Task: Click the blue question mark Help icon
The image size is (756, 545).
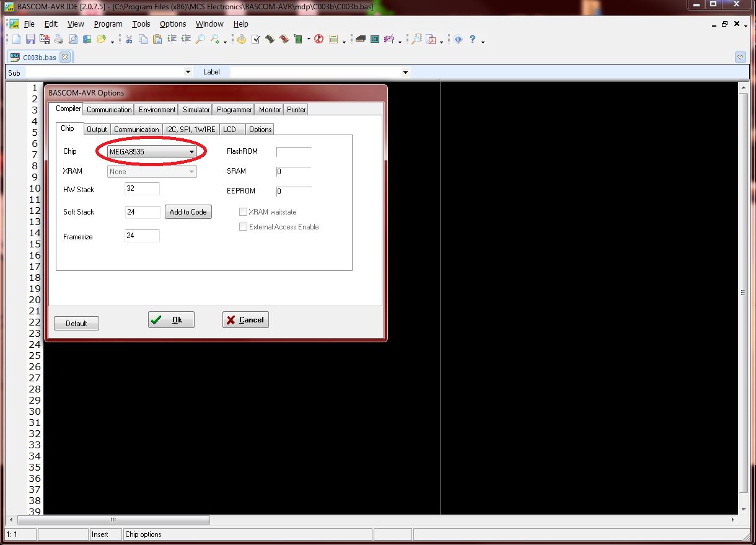Action: 472,40
